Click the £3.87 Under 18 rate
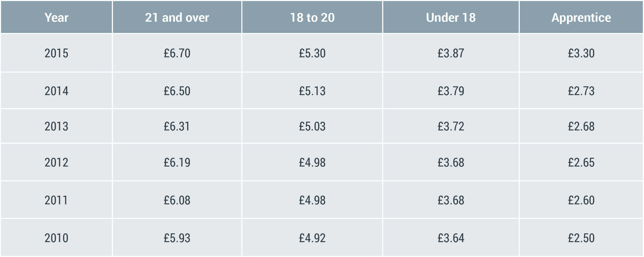The image size is (644, 257). [x=451, y=53]
